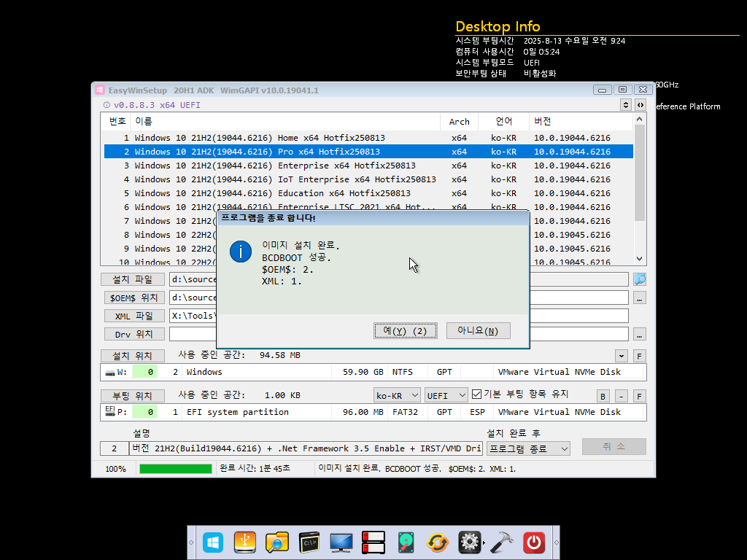Click the 예(Y) button in the dialog

pyautogui.click(x=406, y=331)
